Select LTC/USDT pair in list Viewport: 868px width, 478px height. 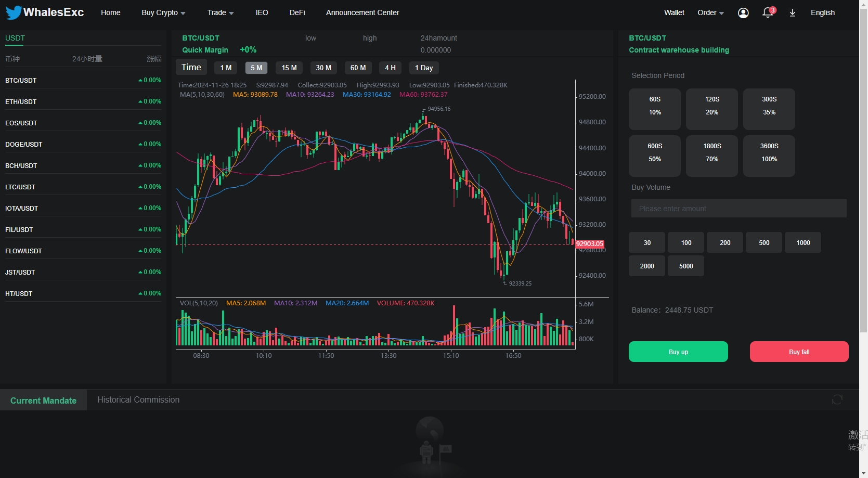tap(83, 187)
